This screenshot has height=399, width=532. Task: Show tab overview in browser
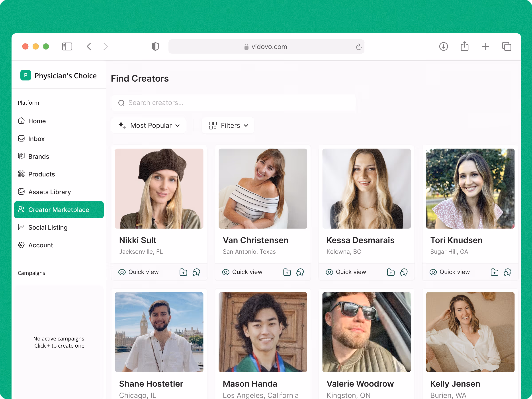pyautogui.click(x=507, y=46)
